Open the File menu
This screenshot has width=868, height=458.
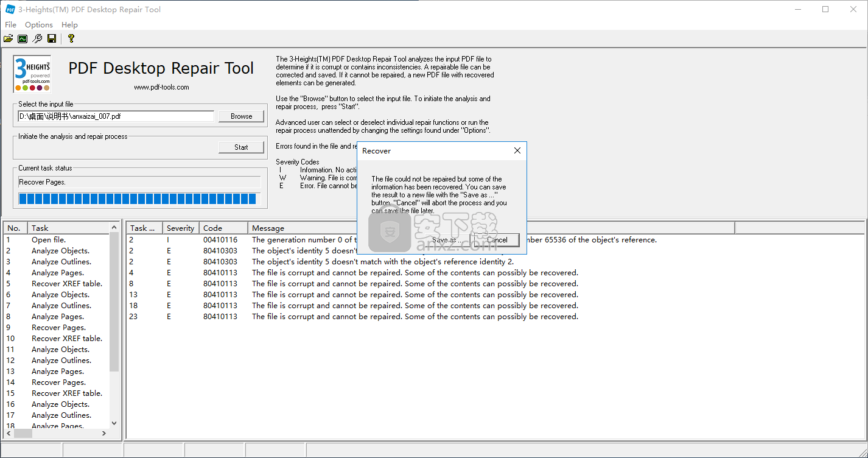[x=11, y=25]
